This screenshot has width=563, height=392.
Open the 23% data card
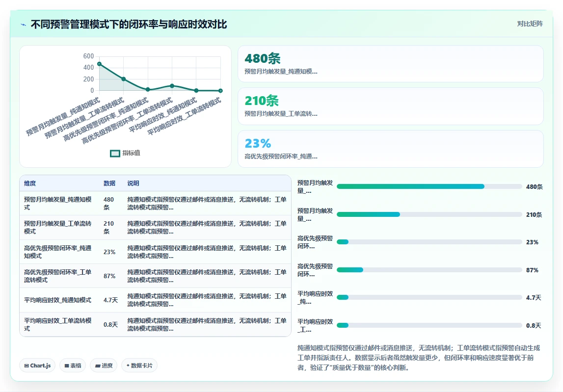coord(391,149)
